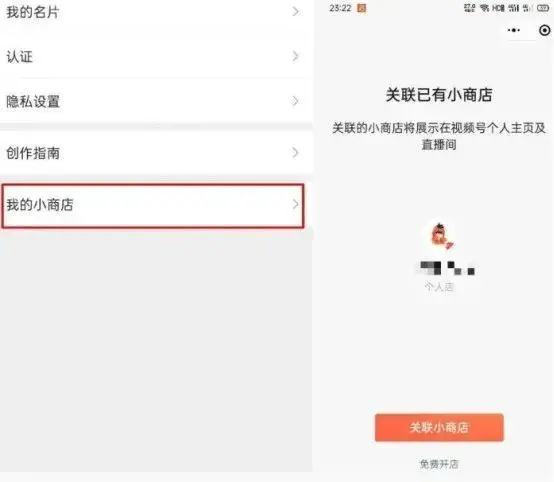This screenshot has height=482, width=554.
Task: Tap the Wi-Fi signal status icon
Action: (484, 8)
